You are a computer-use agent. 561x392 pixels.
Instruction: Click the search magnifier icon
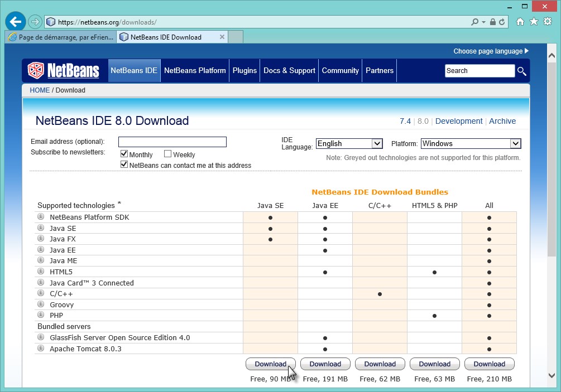pos(522,71)
